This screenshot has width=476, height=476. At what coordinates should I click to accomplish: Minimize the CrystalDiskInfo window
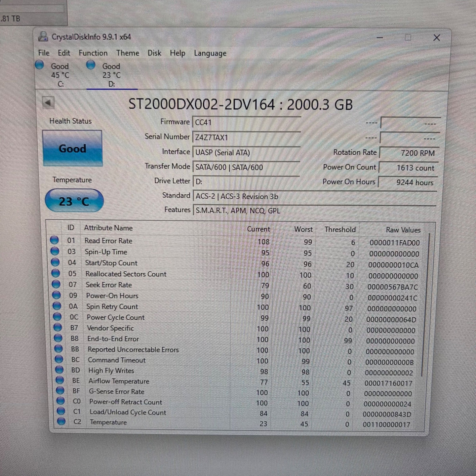click(x=380, y=38)
